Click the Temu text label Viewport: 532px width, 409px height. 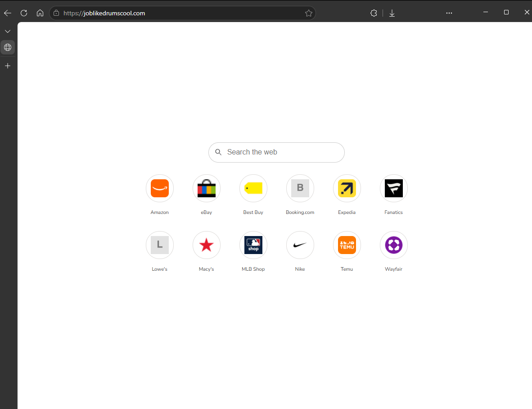pos(347,269)
